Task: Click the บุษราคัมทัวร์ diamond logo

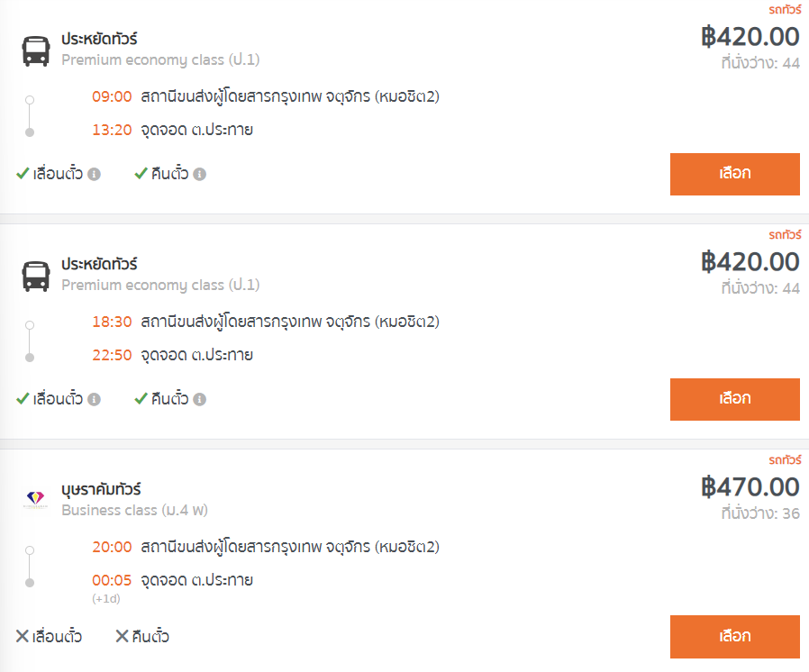Action: click(36, 498)
